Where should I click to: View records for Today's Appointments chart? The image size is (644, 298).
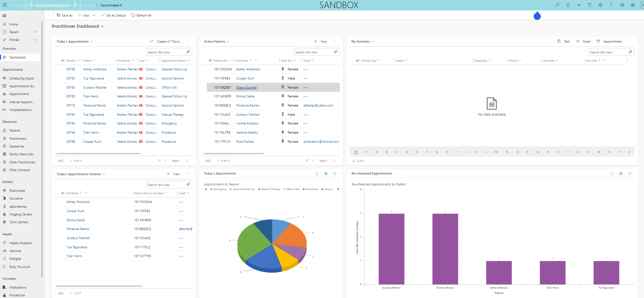click(x=326, y=174)
